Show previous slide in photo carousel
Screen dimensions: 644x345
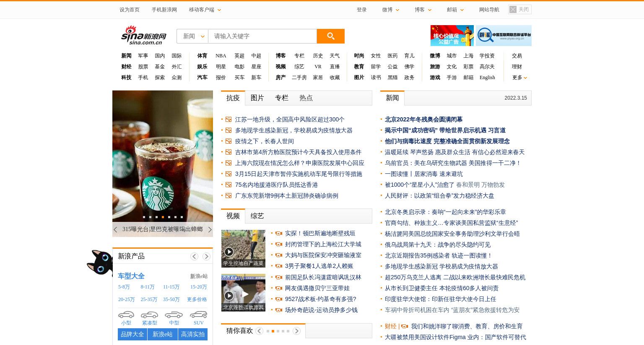[x=115, y=229]
